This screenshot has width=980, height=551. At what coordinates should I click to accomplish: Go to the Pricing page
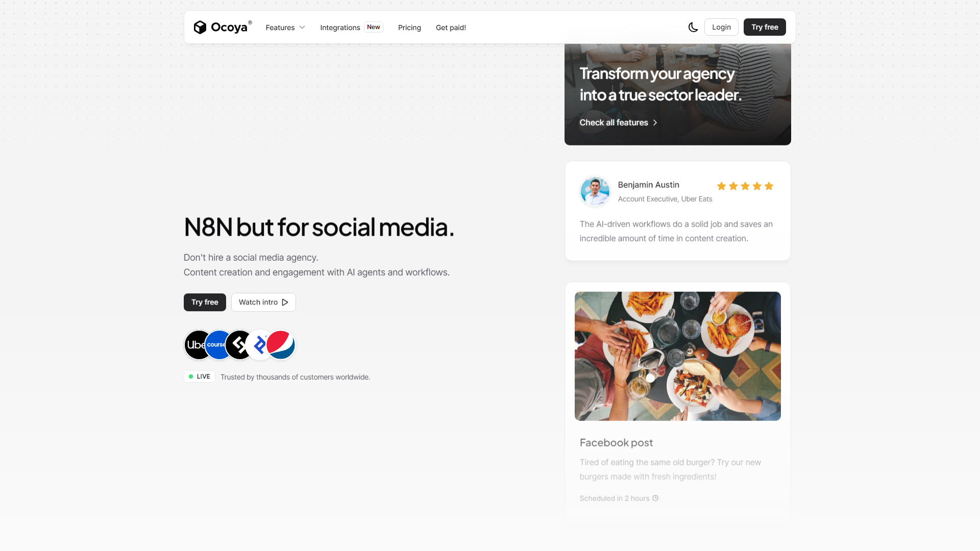click(409, 28)
